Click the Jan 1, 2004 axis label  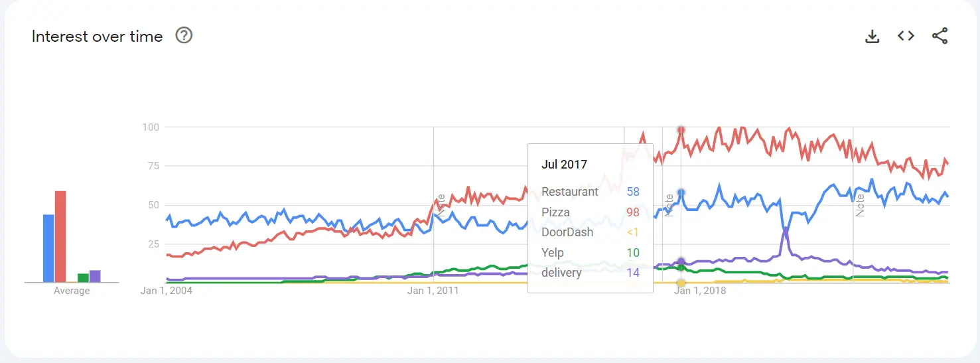click(x=167, y=291)
